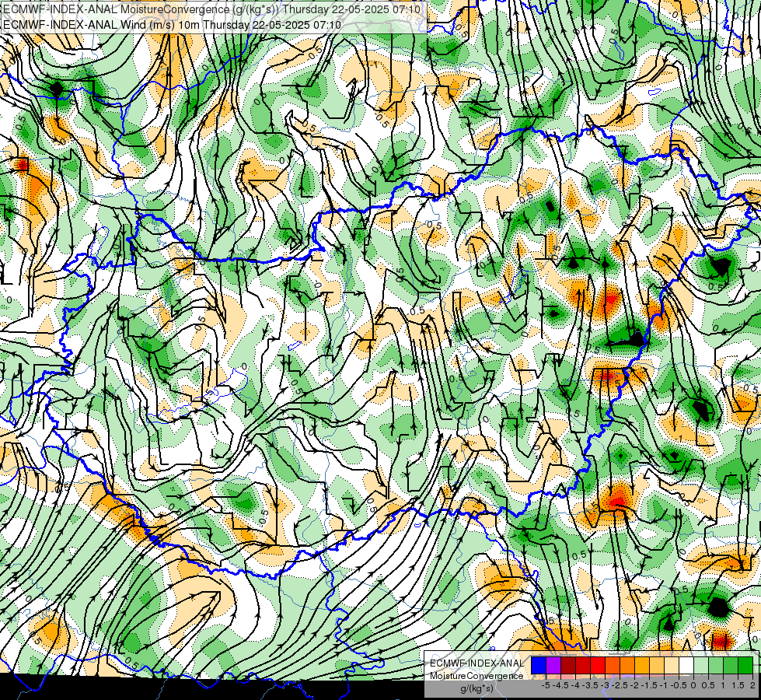This screenshot has width=761, height=700.
Task: Click the -3.5 tick label on legend scale
Action: [590, 685]
